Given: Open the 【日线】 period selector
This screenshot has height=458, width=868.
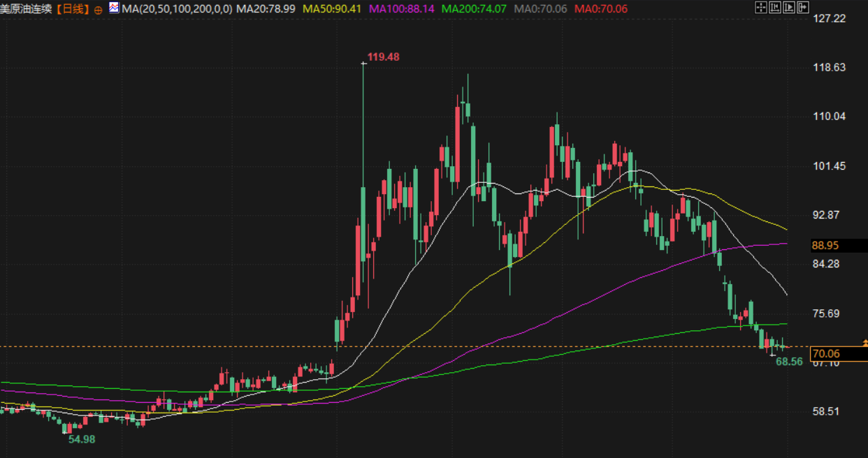Looking at the screenshot, I should (74, 10).
